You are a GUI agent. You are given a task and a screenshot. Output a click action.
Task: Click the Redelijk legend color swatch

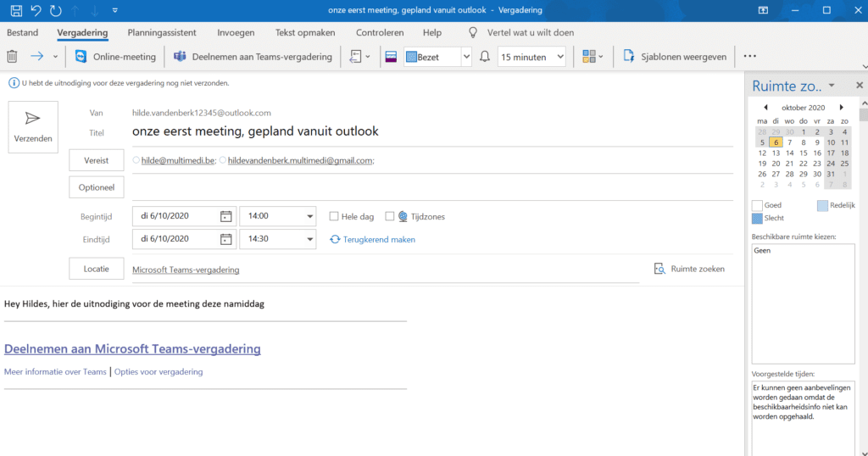click(822, 205)
